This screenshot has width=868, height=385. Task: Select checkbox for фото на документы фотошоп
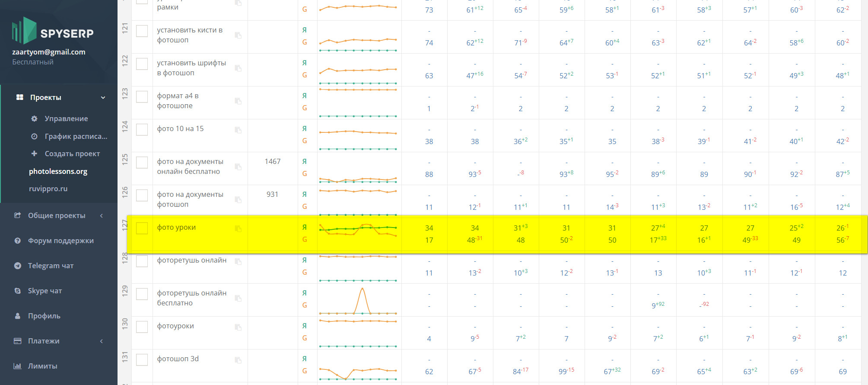142,196
